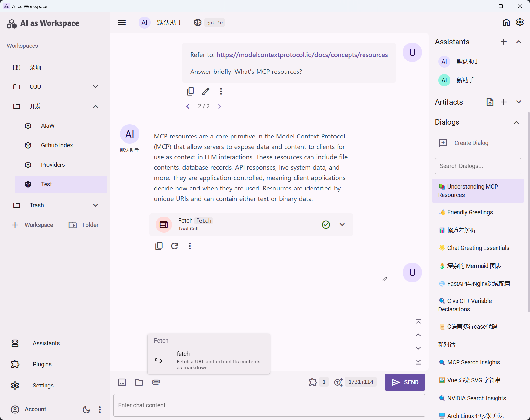Create a new Workspace
Image resolution: width=530 pixels, height=420 pixels.
(x=33, y=225)
